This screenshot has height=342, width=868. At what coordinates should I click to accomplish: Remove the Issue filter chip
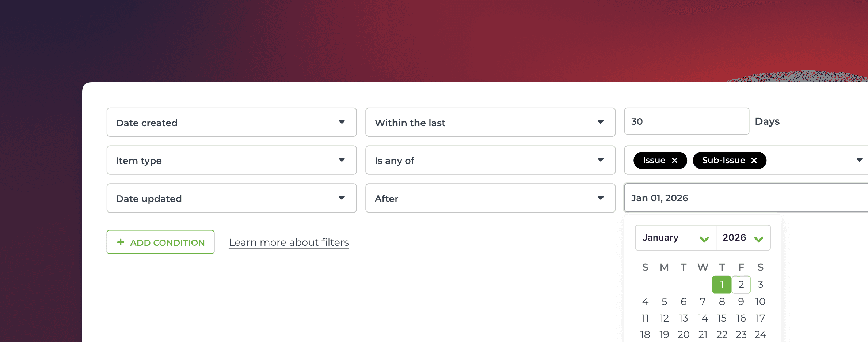click(674, 160)
